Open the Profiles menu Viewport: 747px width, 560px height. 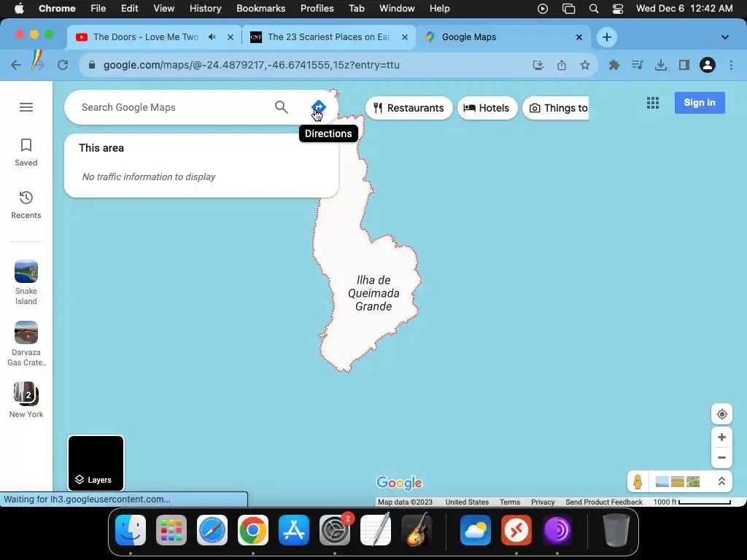(x=317, y=9)
